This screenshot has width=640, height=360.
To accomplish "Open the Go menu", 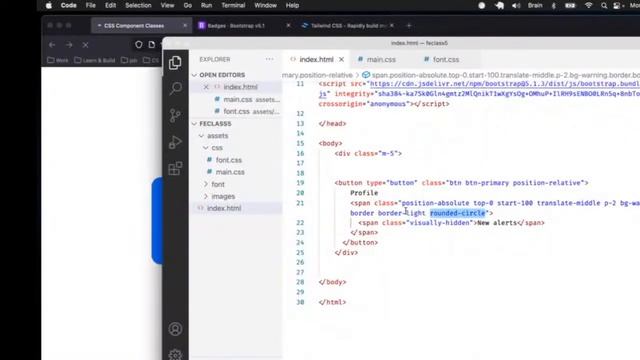I will point(187,5).
